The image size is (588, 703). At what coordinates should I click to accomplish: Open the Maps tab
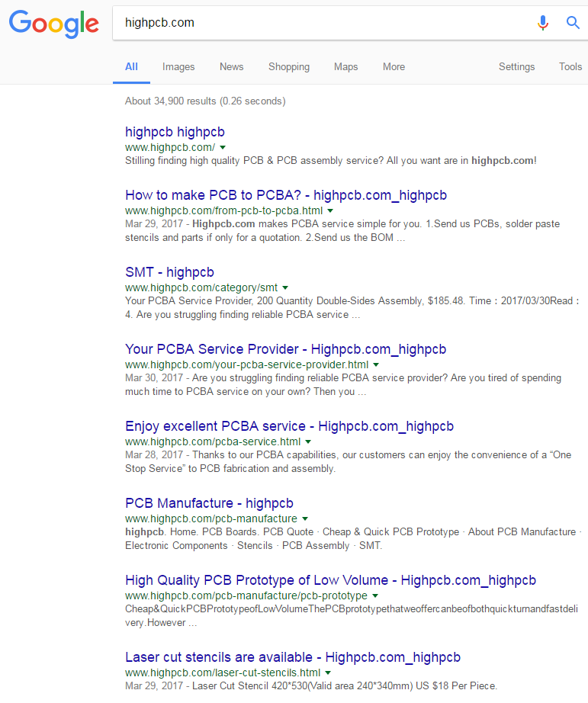(x=345, y=67)
